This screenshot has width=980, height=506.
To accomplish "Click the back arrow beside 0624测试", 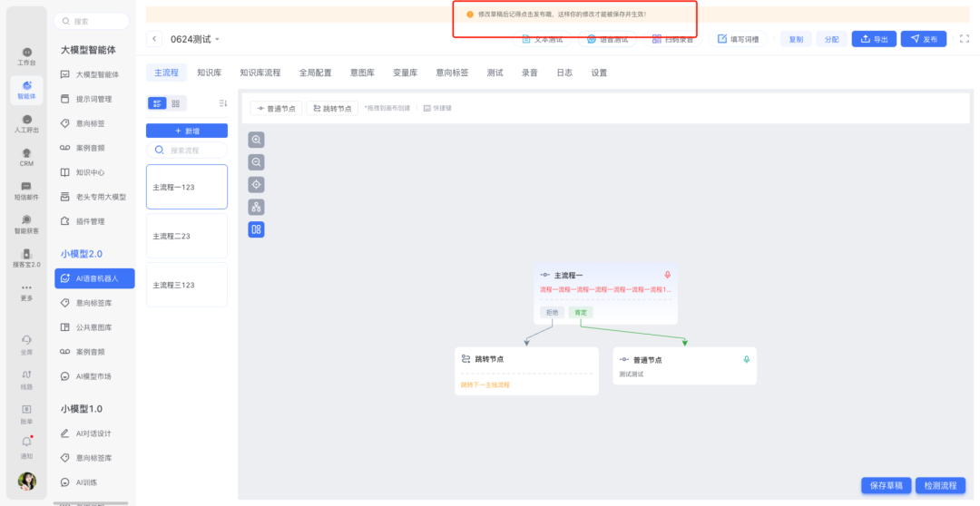I will tap(154, 39).
